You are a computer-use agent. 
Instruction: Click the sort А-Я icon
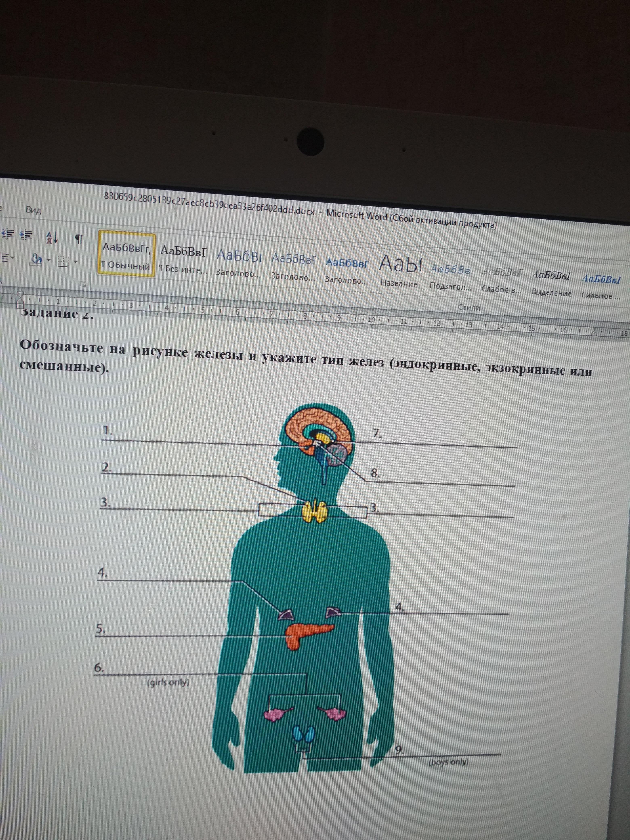pos(52,238)
